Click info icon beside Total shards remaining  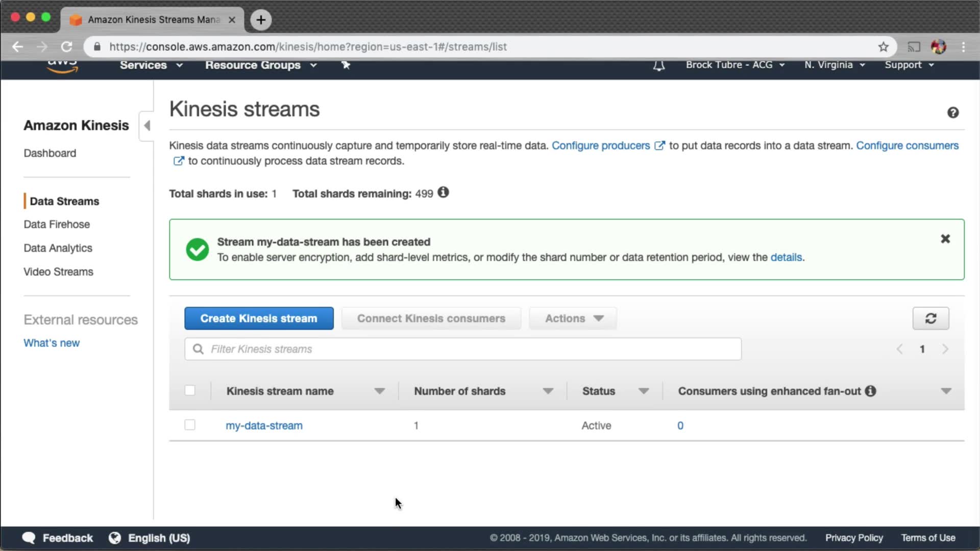point(443,193)
